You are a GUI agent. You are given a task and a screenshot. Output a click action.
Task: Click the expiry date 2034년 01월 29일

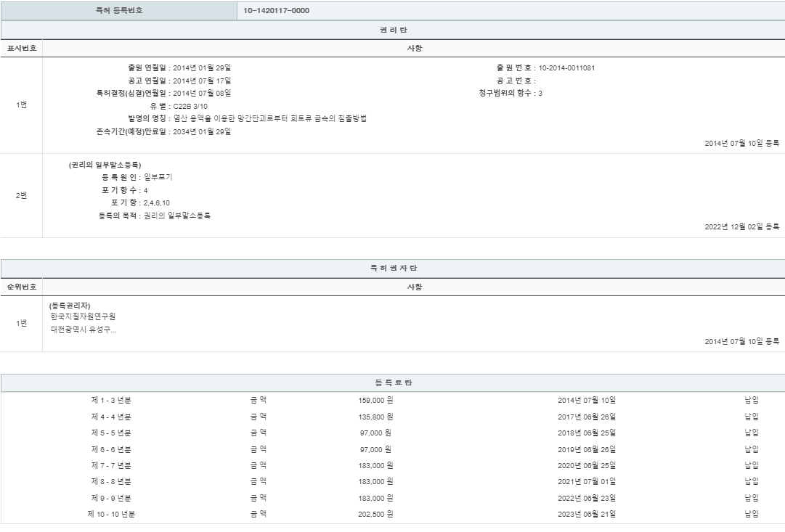coord(202,131)
